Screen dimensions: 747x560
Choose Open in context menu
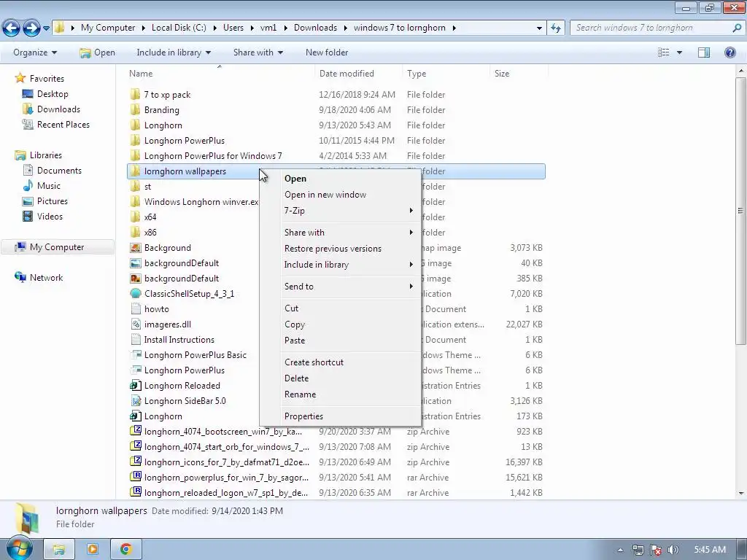pyautogui.click(x=340, y=179)
